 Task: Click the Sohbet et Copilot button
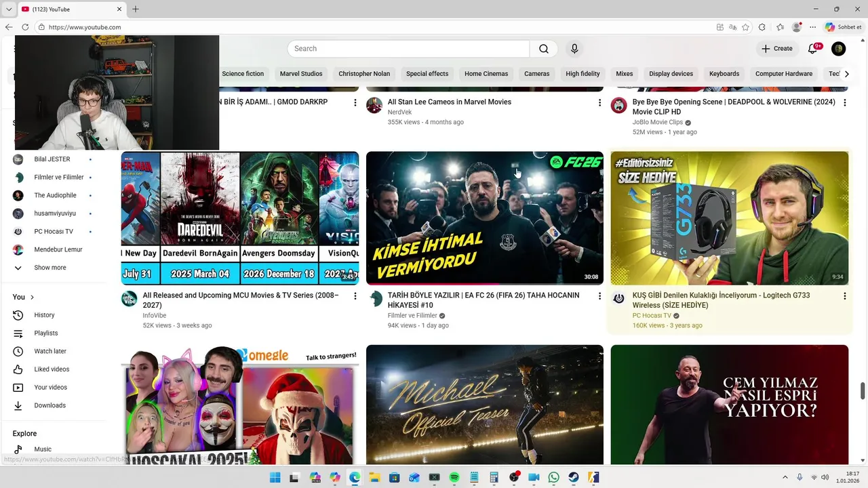coord(844,27)
